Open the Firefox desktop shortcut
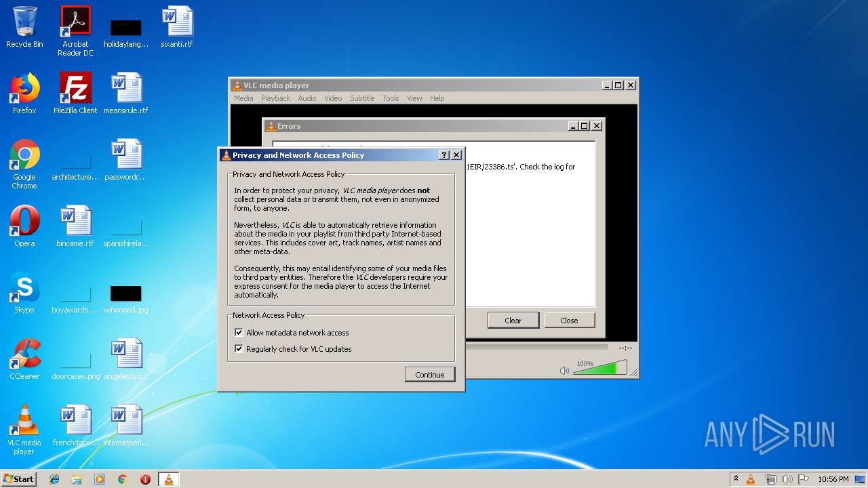 click(24, 94)
